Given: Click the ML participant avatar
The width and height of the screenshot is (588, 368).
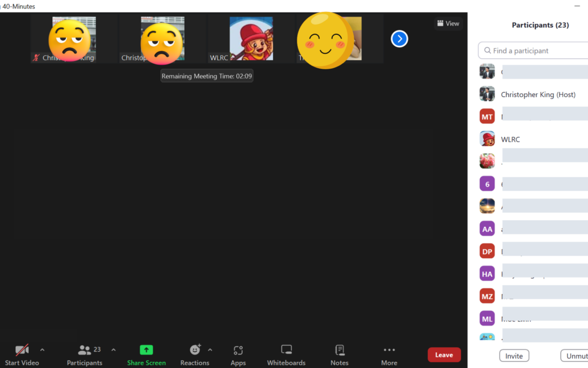Looking at the screenshot, I should 487,319.
